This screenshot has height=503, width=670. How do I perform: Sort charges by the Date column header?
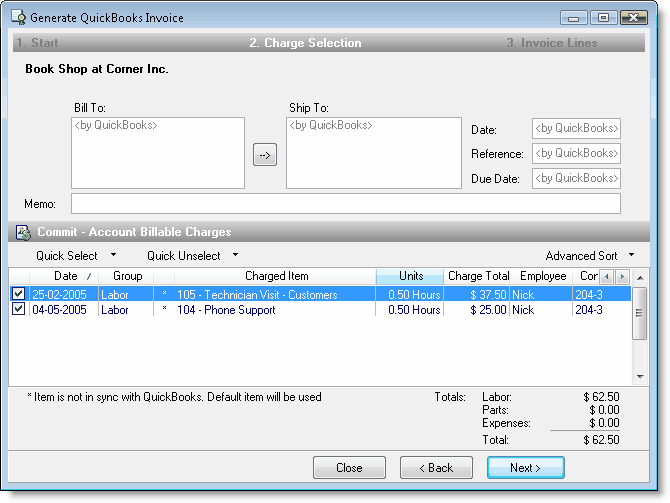point(66,276)
